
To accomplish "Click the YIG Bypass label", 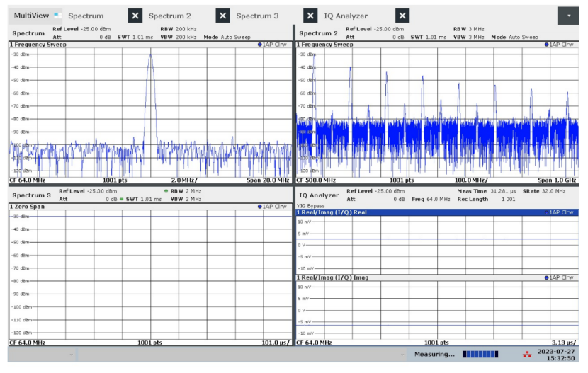I will (310, 206).
